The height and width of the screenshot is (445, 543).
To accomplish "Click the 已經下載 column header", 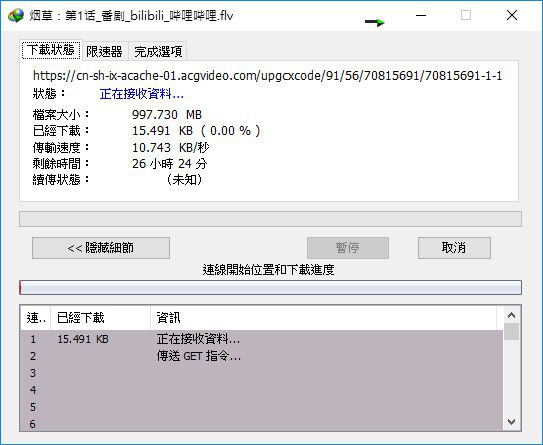I will tap(100, 318).
